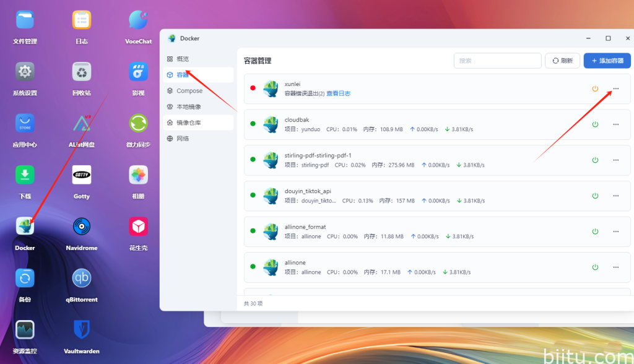This screenshot has height=364, width=634.
Task: Switch to the Compose sidebar tab
Action: pyautogui.click(x=189, y=91)
